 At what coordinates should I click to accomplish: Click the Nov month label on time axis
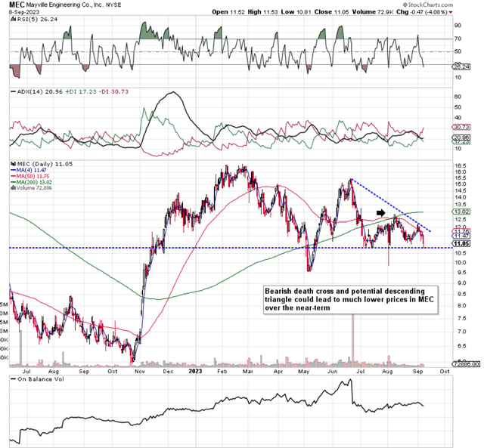click(x=140, y=371)
